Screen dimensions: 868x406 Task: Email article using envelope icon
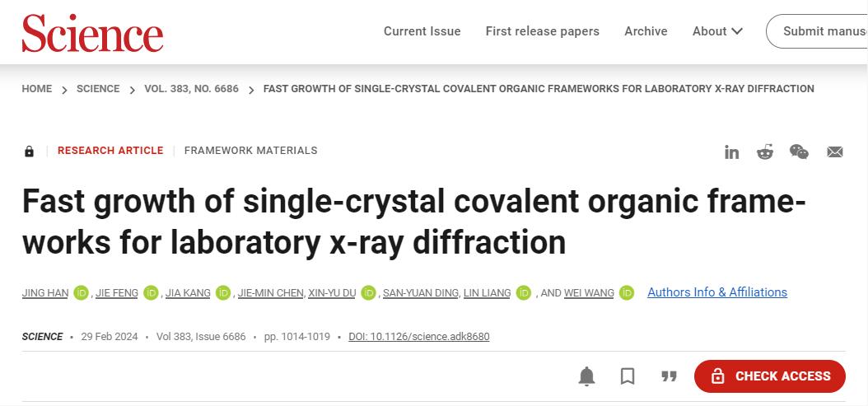(x=834, y=152)
